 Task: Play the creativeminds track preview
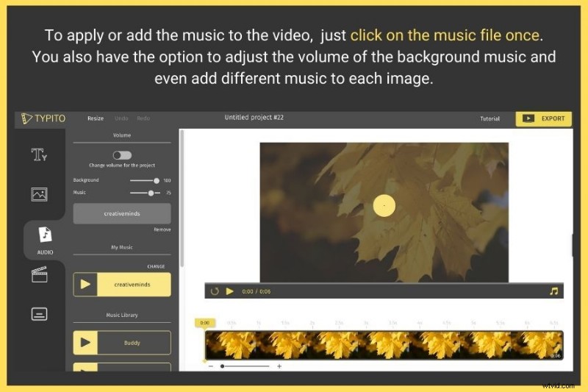[85, 285]
